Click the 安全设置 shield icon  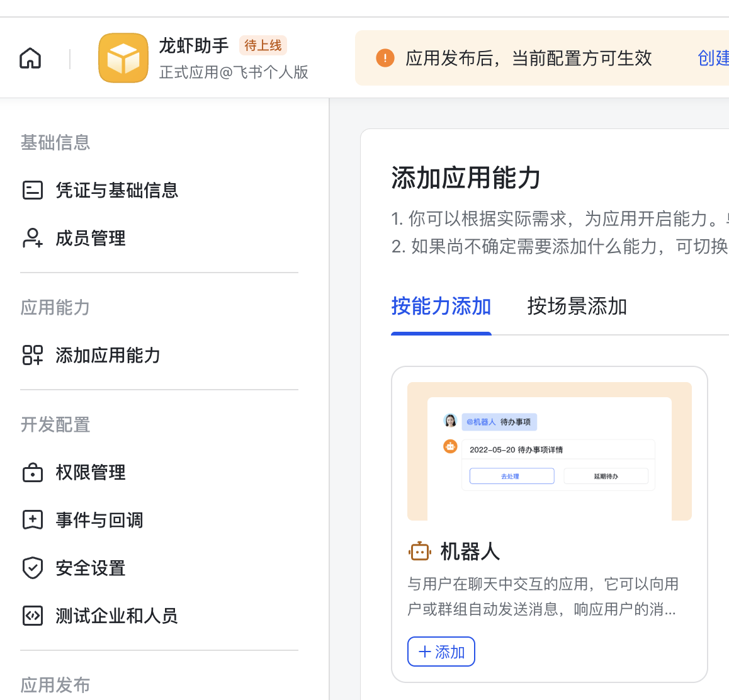33,568
